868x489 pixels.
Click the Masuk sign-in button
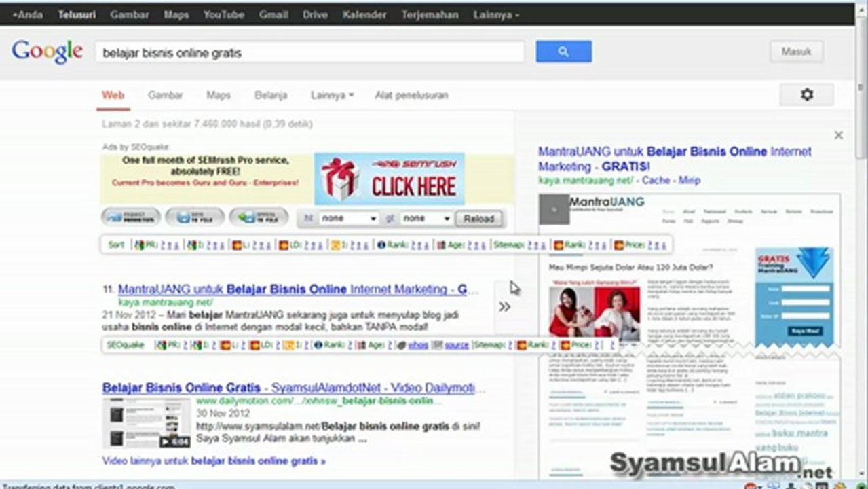coord(797,52)
